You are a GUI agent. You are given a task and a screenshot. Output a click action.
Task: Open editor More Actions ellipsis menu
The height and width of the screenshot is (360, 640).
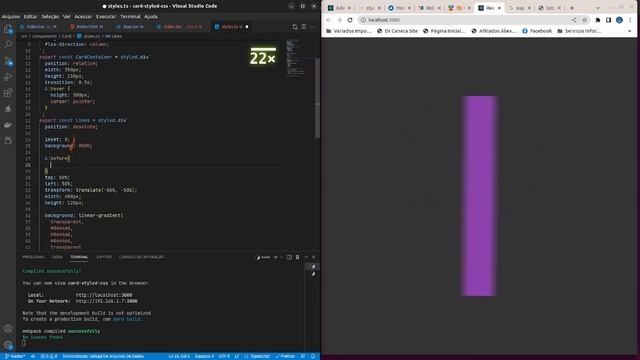pos(313,27)
